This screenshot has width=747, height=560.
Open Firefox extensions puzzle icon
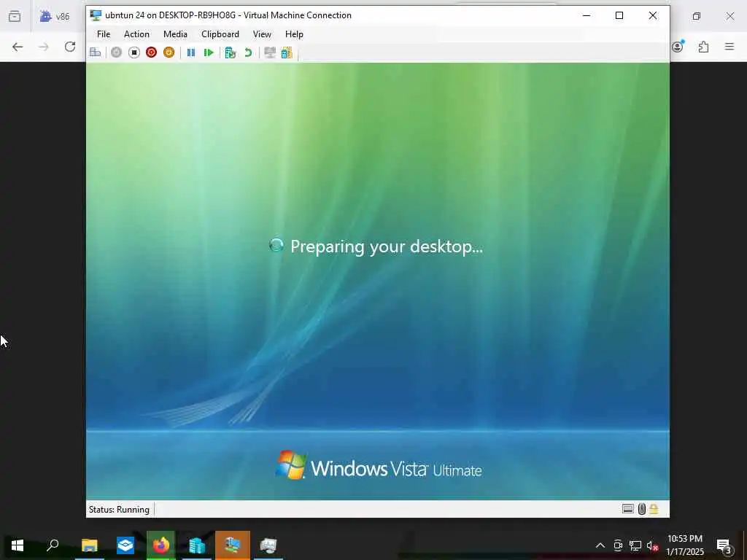pos(703,47)
